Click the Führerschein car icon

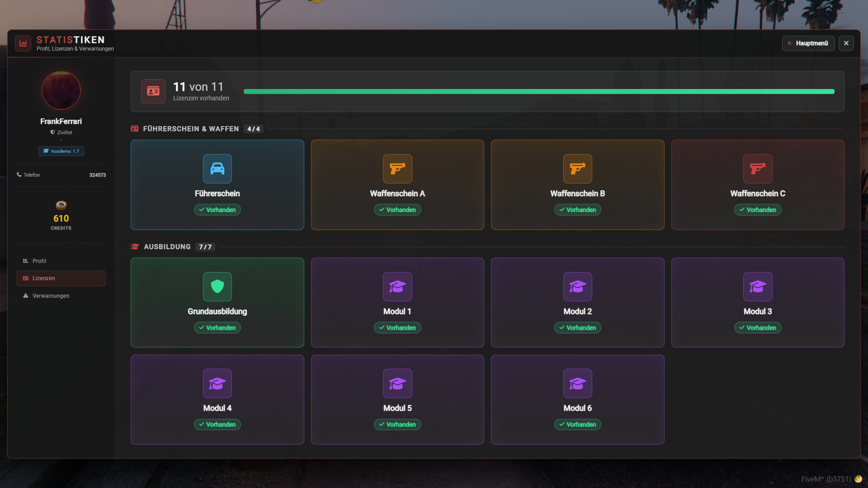pos(217,169)
